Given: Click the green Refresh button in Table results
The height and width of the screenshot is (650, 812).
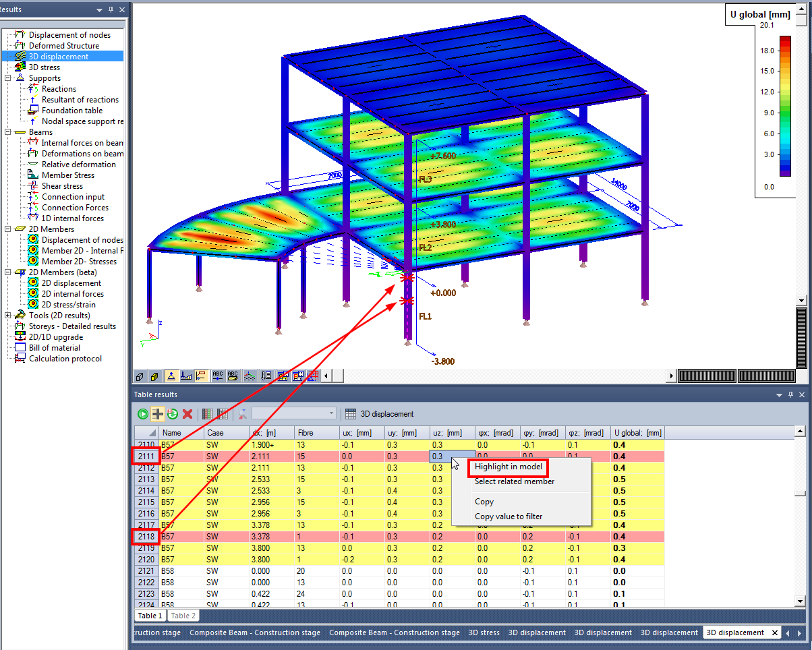Looking at the screenshot, I should coord(143,414).
